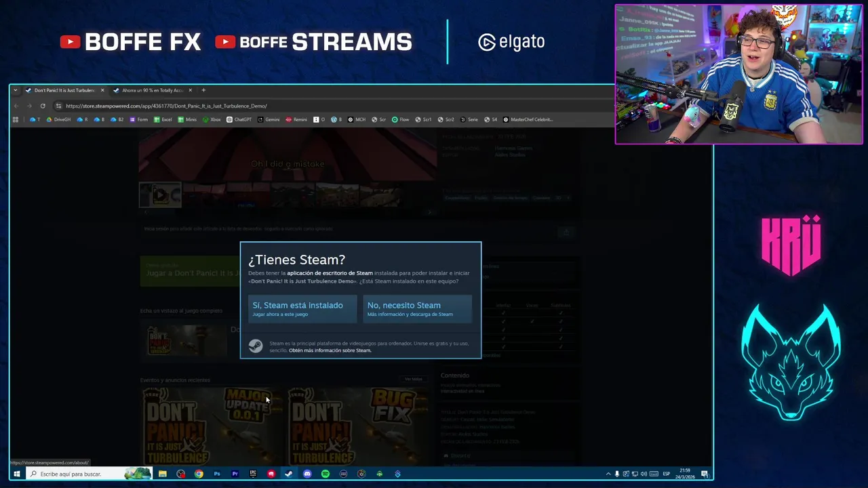868x488 pixels.
Task: Open the 'B2' cloud bookmark
Action: (118, 119)
